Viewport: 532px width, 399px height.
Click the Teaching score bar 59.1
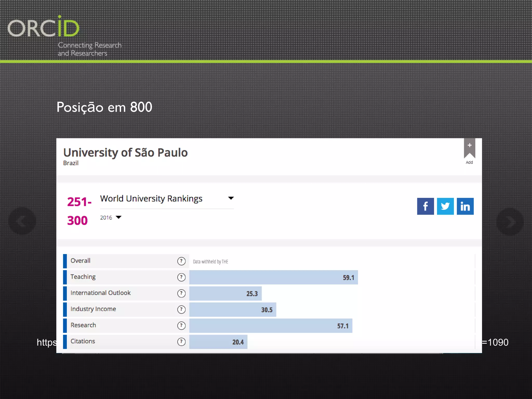coord(274,277)
